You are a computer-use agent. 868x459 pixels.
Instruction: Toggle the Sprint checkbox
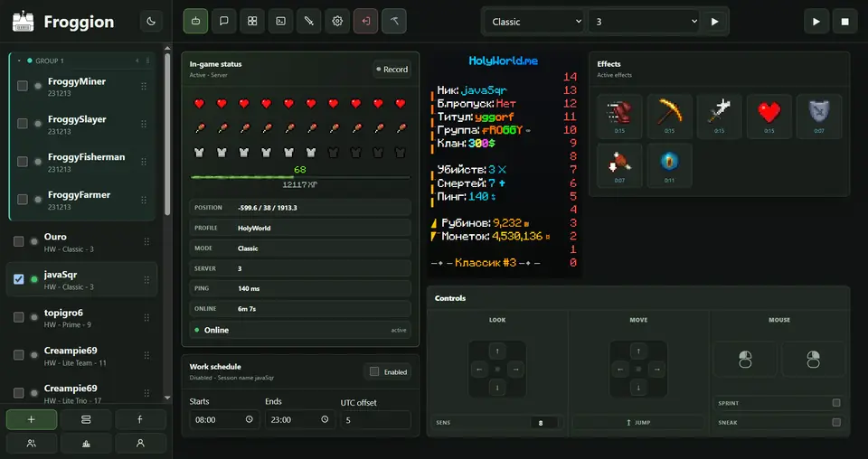pyautogui.click(x=836, y=403)
